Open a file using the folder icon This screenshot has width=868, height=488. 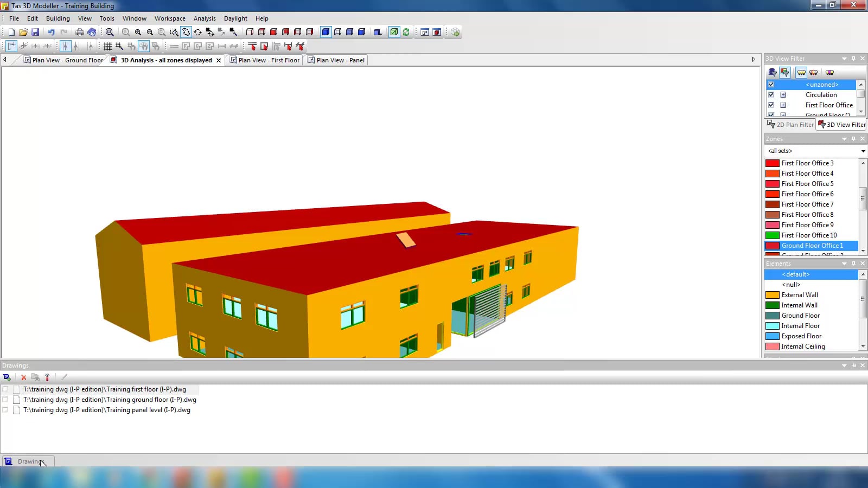(x=23, y=32)
